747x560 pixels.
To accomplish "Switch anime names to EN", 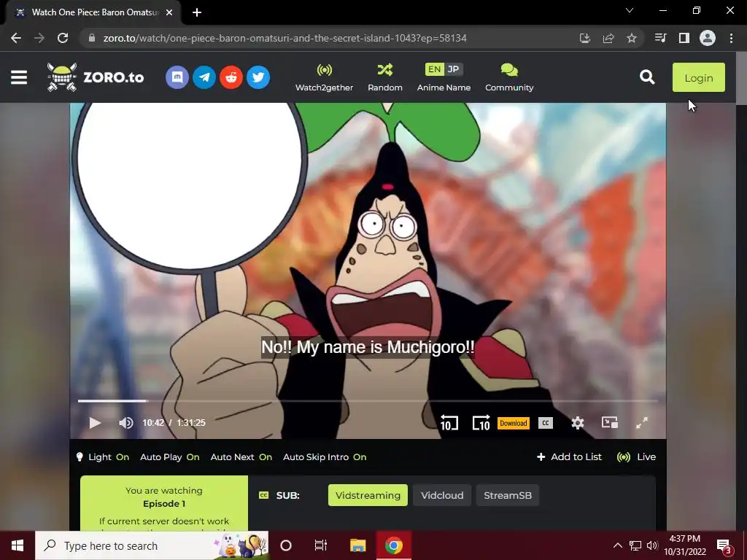I will coord(435,69).
